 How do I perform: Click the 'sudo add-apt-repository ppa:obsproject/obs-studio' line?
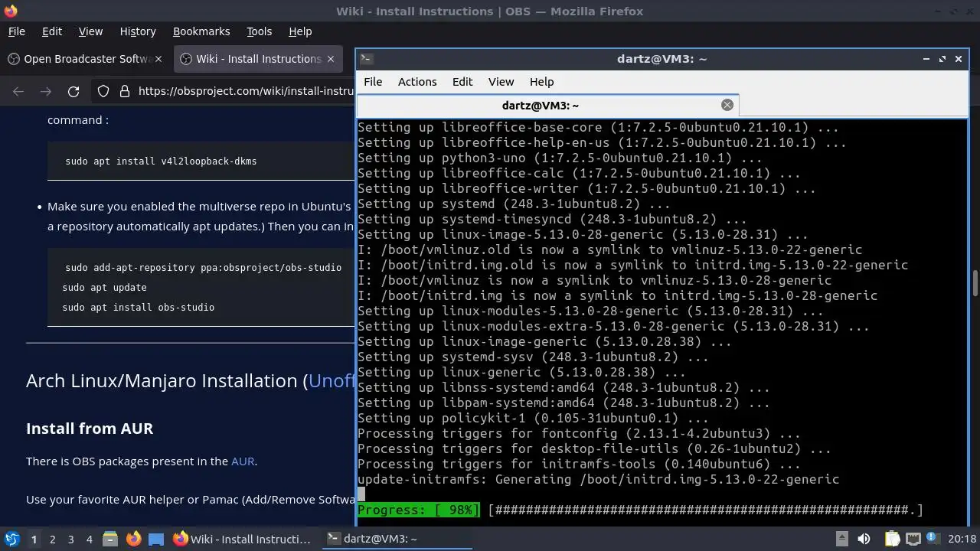[203, 267]
